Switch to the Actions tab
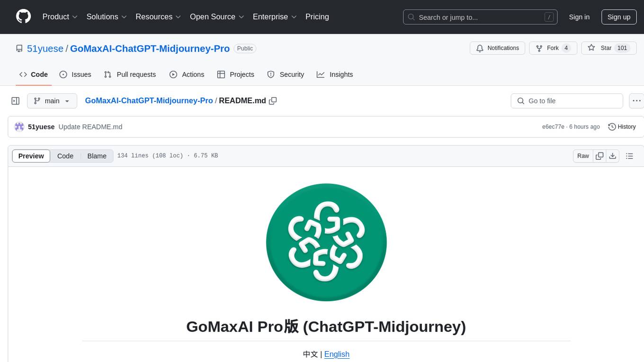The width and height of the screenshot is (644, 362). (187, 74)
